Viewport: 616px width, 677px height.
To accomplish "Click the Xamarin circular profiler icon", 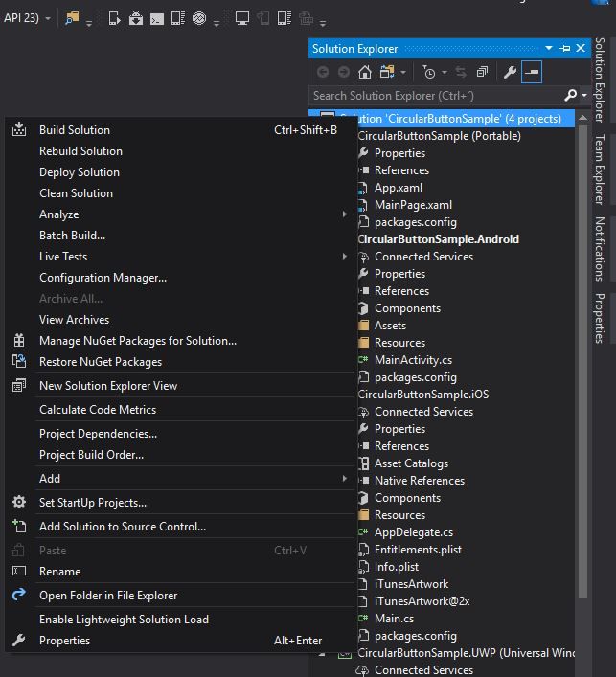I will coord(199,18).
